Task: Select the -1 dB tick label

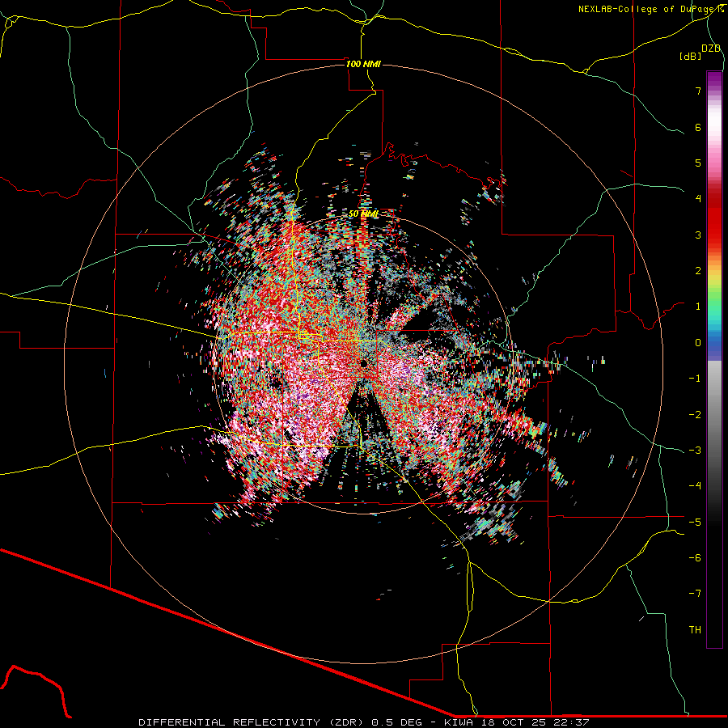Action: [695, 379]
